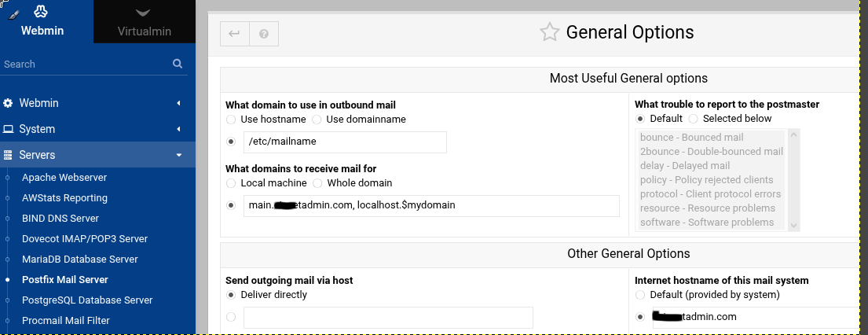Open Dovecot IMAP/POP3 Server menu item
868x335 pixels.
pos(85,239)
